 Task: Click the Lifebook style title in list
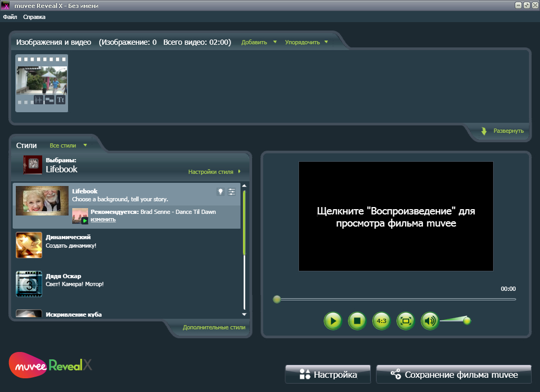point(85,191)
